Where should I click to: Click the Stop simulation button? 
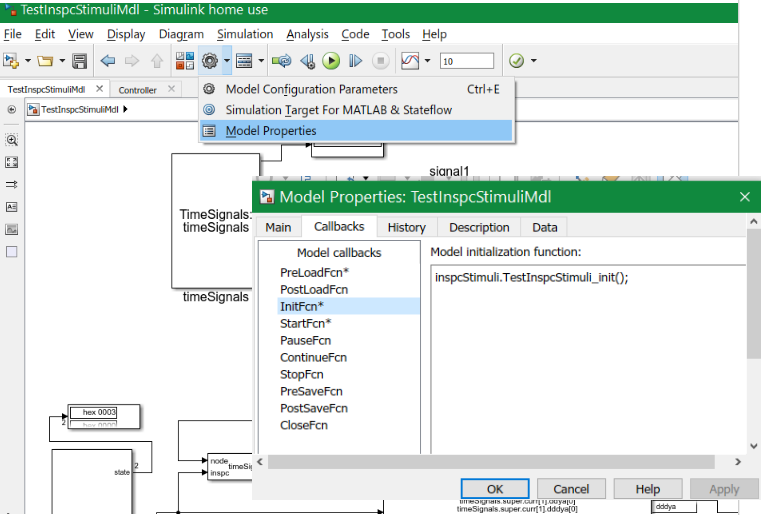coord(381,61)
